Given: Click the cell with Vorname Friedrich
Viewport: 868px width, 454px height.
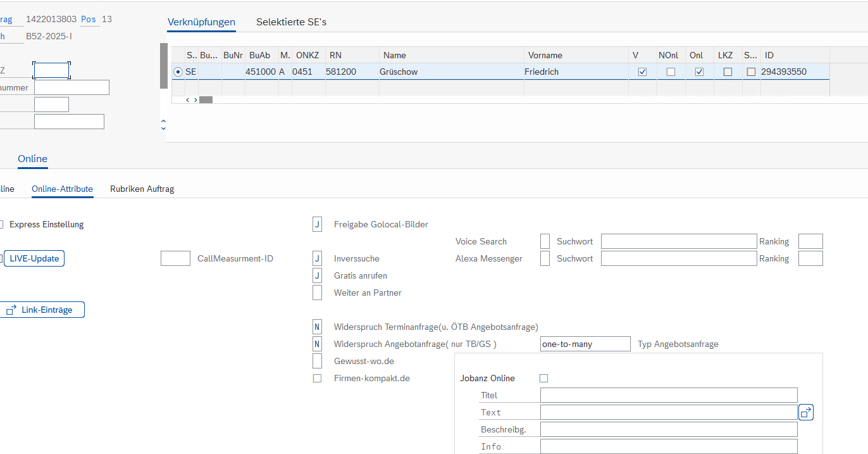Looking at the screenshot, I should (x=577, y=72).
